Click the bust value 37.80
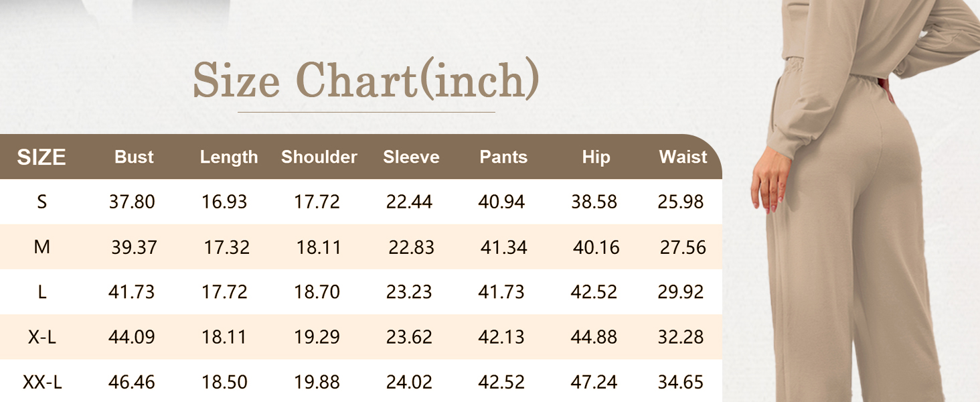This screenshot has width=980, height=402. 132,202
